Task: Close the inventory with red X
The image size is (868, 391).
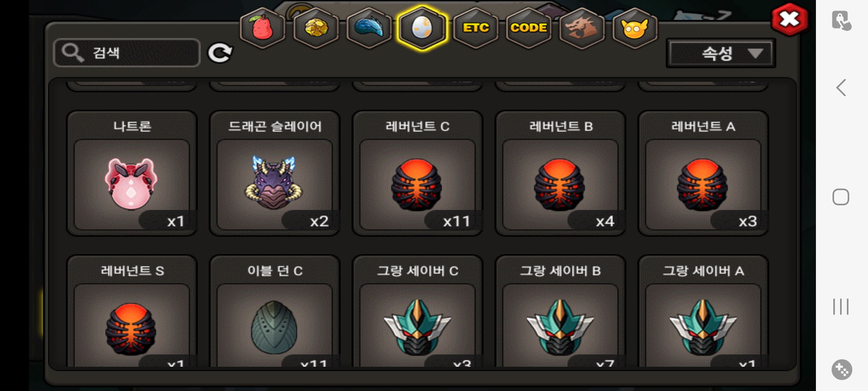Action: point(790,20)
